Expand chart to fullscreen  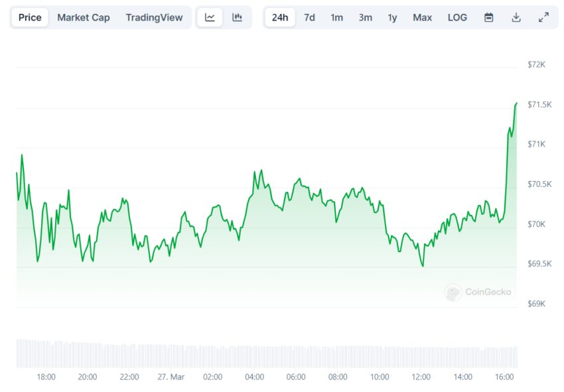tap(543, 17)
